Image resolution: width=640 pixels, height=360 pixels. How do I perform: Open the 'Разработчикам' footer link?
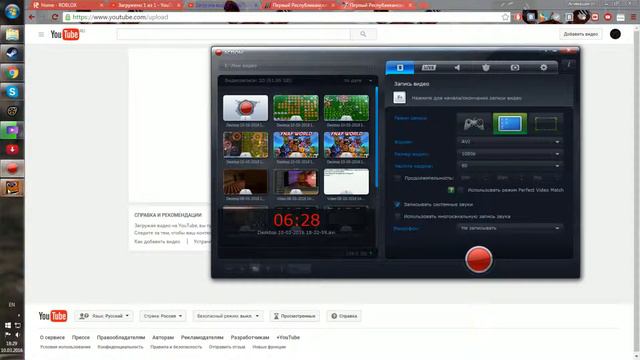(x=250, y=338)
